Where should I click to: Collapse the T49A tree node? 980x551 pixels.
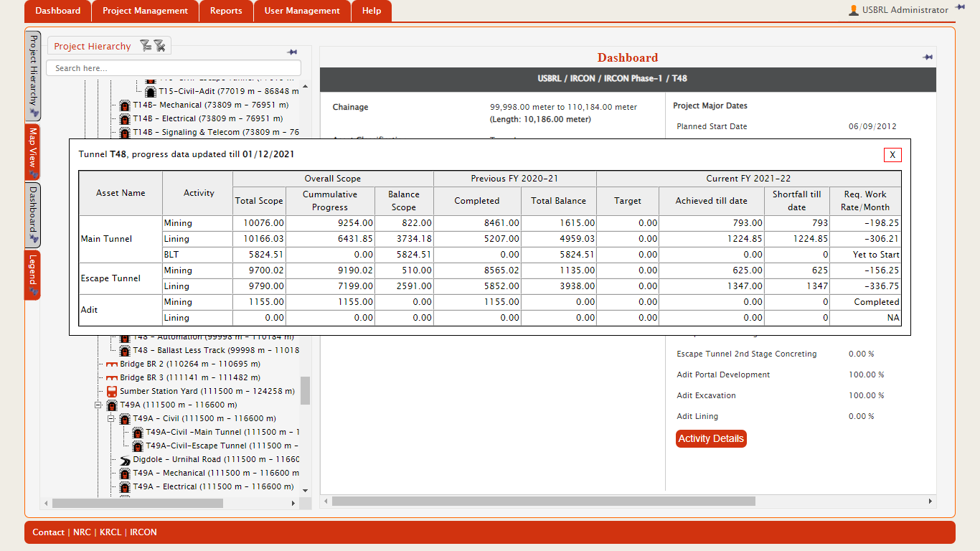(x=98, y=405)
